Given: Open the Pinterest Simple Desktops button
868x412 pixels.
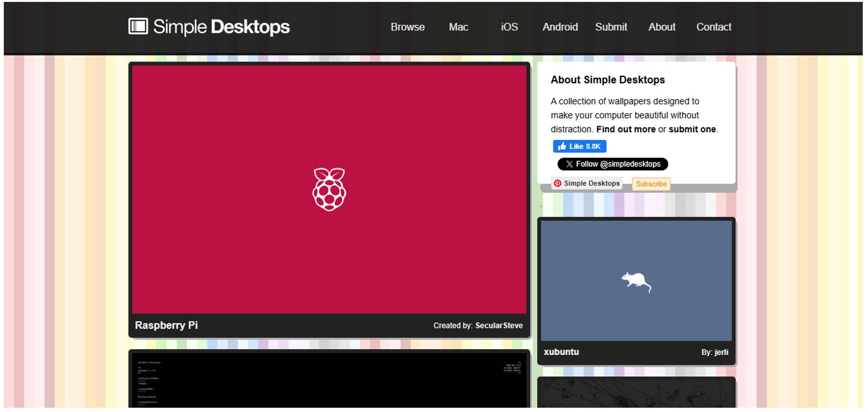Looking at the screenshot, I should 587,183.
